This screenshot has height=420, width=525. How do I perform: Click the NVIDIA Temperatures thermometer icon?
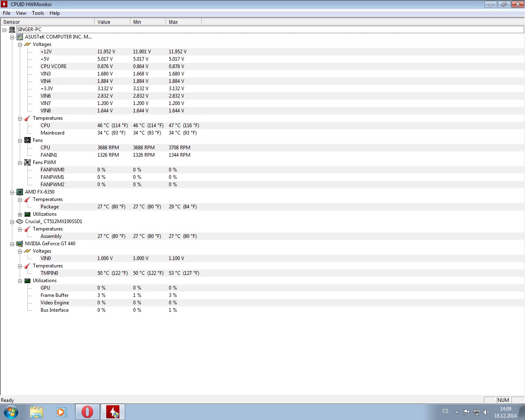(27, 266)
